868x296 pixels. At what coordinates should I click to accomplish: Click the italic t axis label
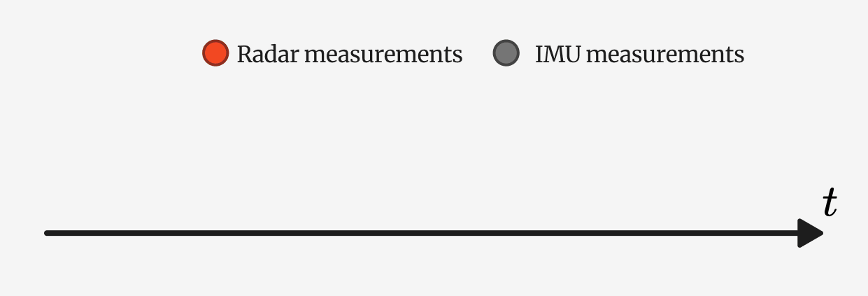click(830, 203)
